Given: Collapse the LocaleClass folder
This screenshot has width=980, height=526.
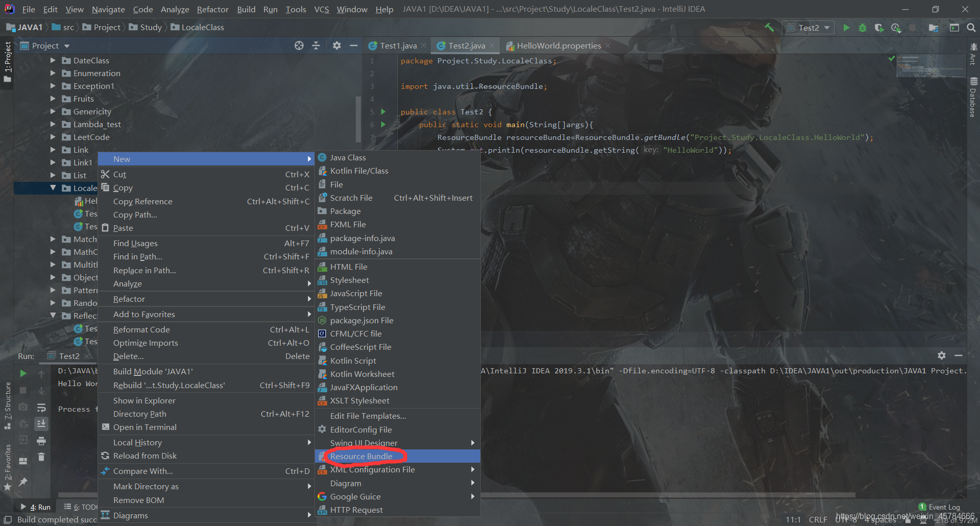Looking at the screenshot, I should coord(53,188).
